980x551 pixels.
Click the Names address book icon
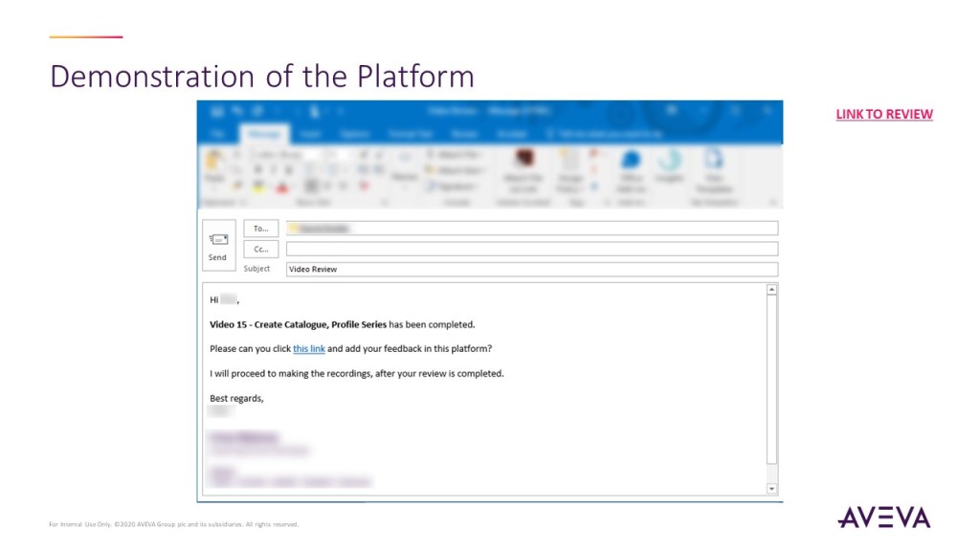coord(405,165)
